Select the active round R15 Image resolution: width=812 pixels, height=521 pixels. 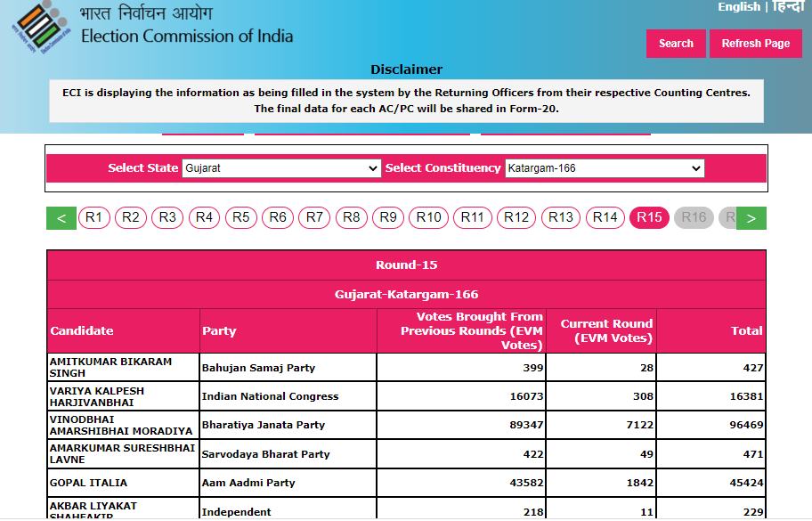coord(649,217)
